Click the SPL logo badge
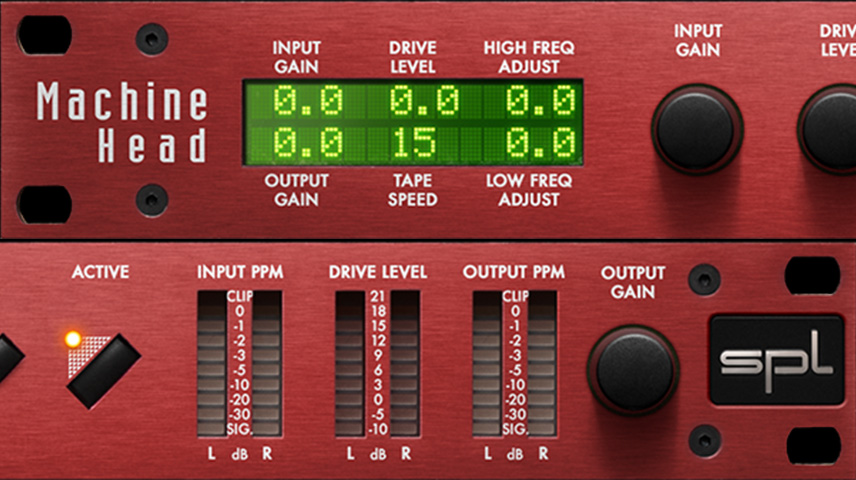Viewport: 856px width, 480px height. tap(776, 360)
